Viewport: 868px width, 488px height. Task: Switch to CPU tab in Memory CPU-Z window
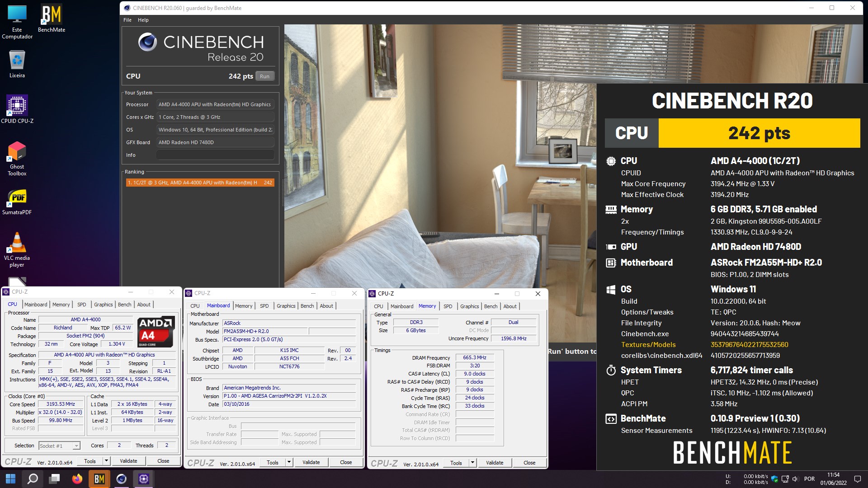tap(378, 306)
